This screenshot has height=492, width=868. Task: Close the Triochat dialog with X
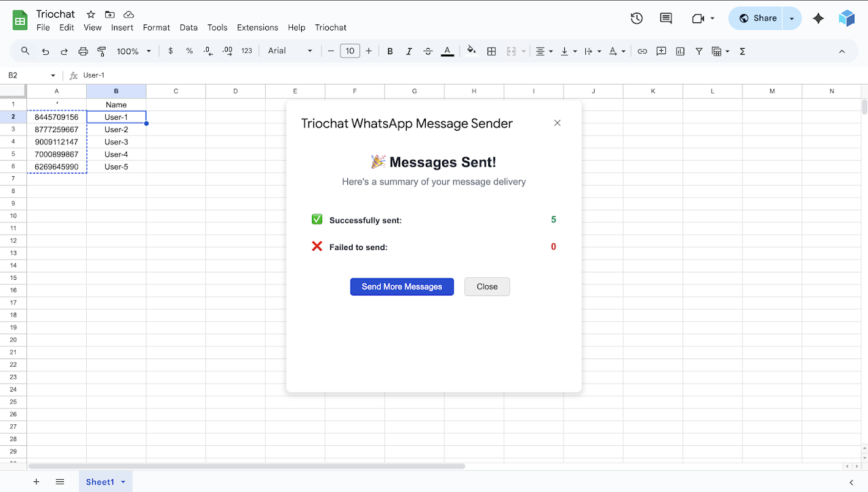(x=557, y=123)
